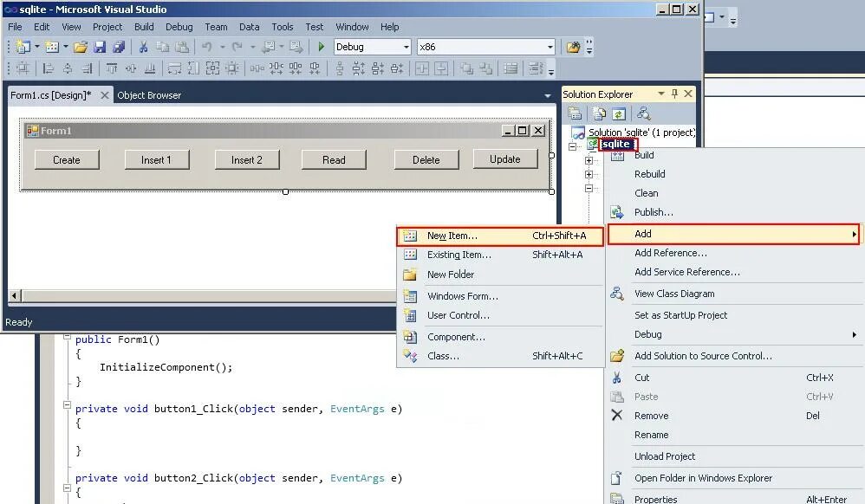Click Refresh icon in Solution Explorer toolbar
Screen dimensions: 865x504
click(x=619, y=113)
